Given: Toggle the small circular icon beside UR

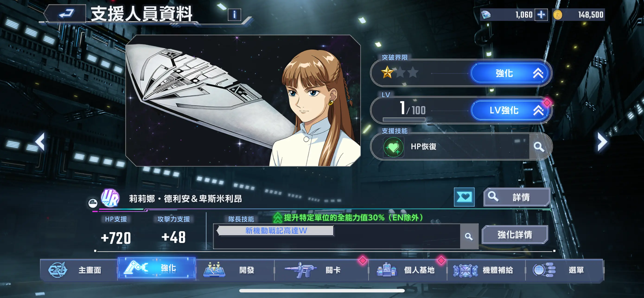Looking at the screenshot, I should click(x=93, y=203).
